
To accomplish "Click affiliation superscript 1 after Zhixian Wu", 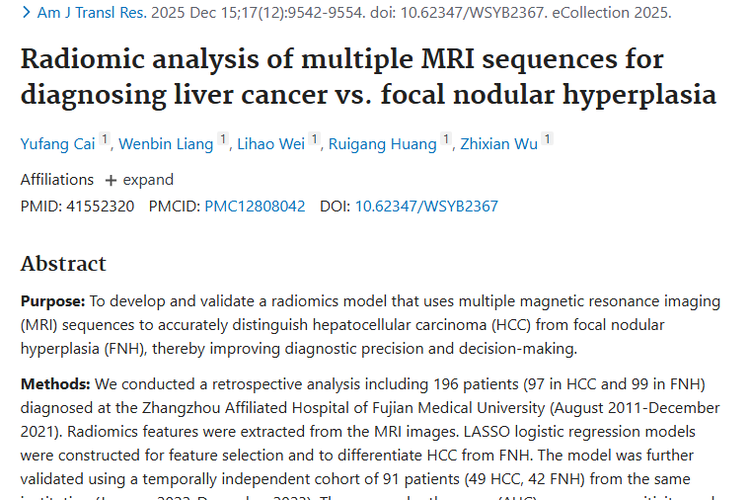I will click(x=548, y=140).
